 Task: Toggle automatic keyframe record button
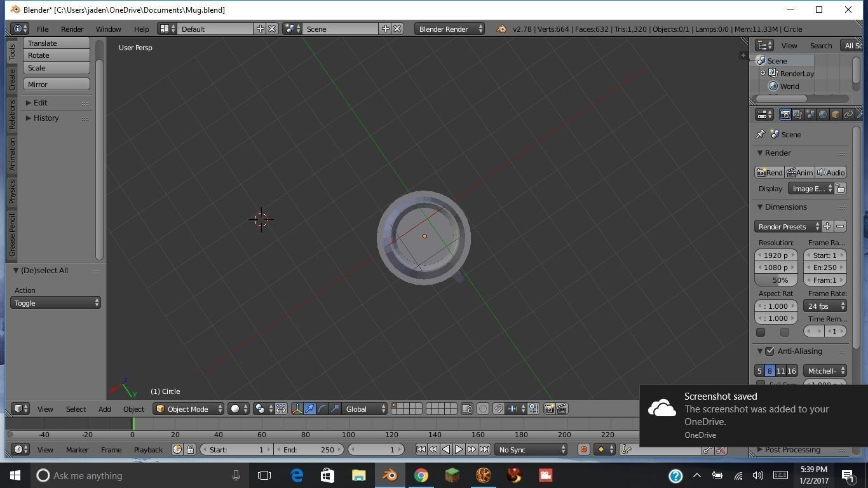(583, 449)
